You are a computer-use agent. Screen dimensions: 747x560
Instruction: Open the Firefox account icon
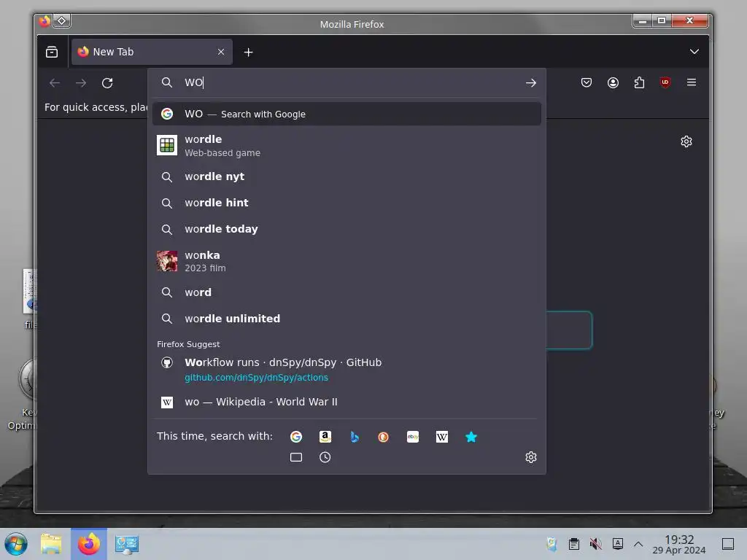(613, 82)
